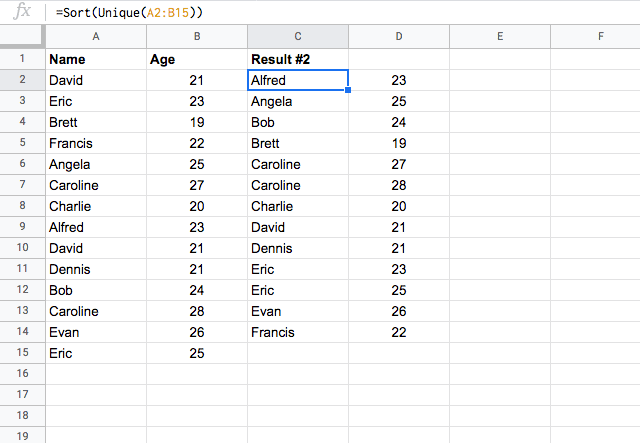Image resolution: width=640 pixels, height=443 pixels.
Task: Select the selected cell containing 'Alfred' in column C
Action: point(298,80)
